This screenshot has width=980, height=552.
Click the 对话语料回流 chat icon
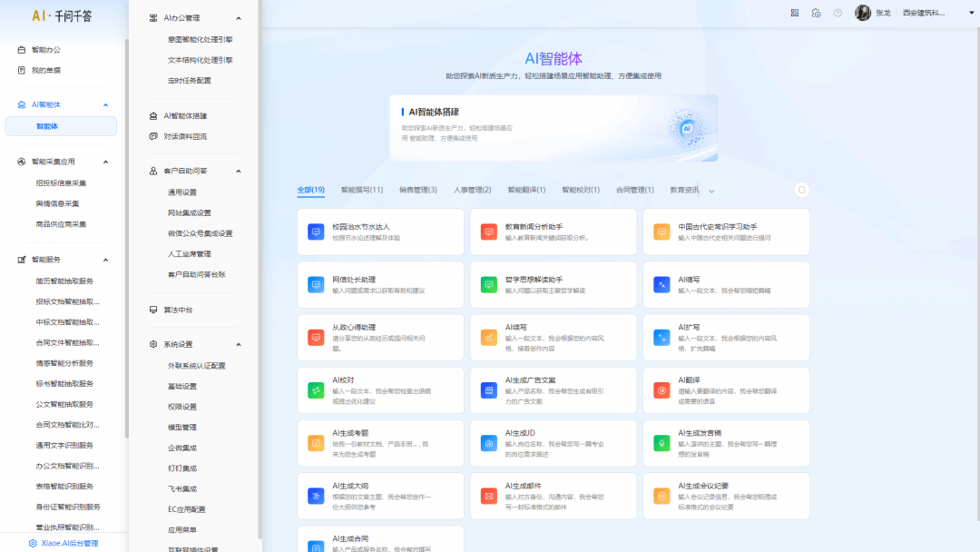tap(153, 136)
